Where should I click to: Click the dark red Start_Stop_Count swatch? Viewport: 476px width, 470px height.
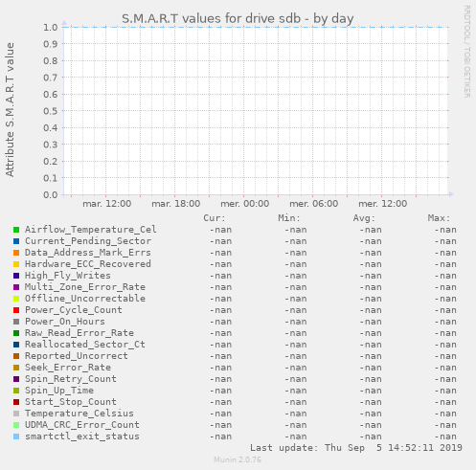(x=16, y=402)
